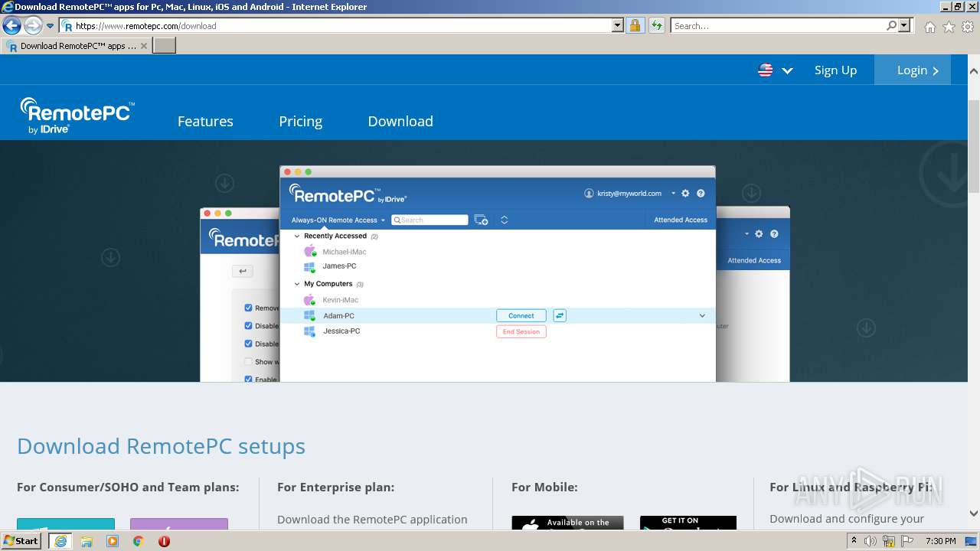The image size is (980, 551).
Task: Click the App Store download badge
Action: tap(567, 523)
